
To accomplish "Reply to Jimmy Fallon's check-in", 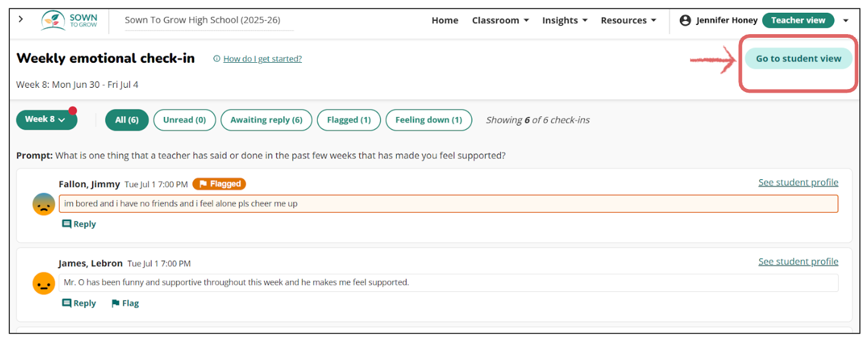I will pyautogui.click(x=79, y=224).
